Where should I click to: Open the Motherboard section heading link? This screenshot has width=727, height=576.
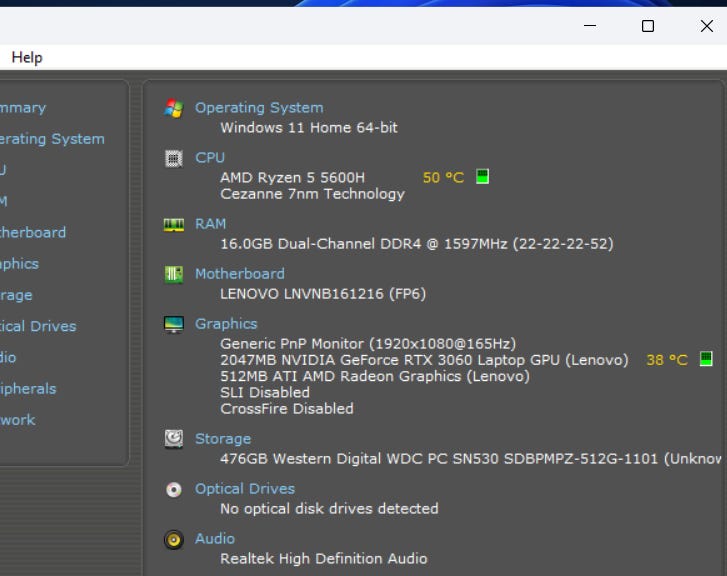coord(239,274)
